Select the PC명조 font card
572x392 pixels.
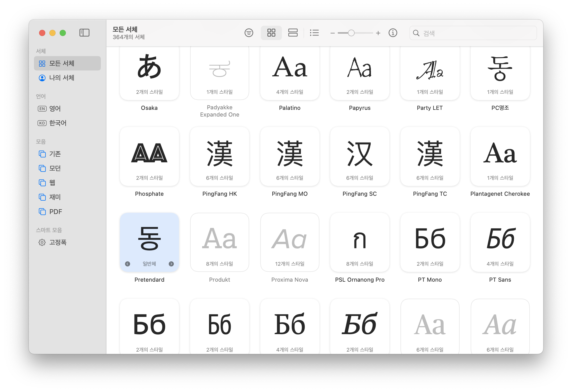[x=500, y=73]
